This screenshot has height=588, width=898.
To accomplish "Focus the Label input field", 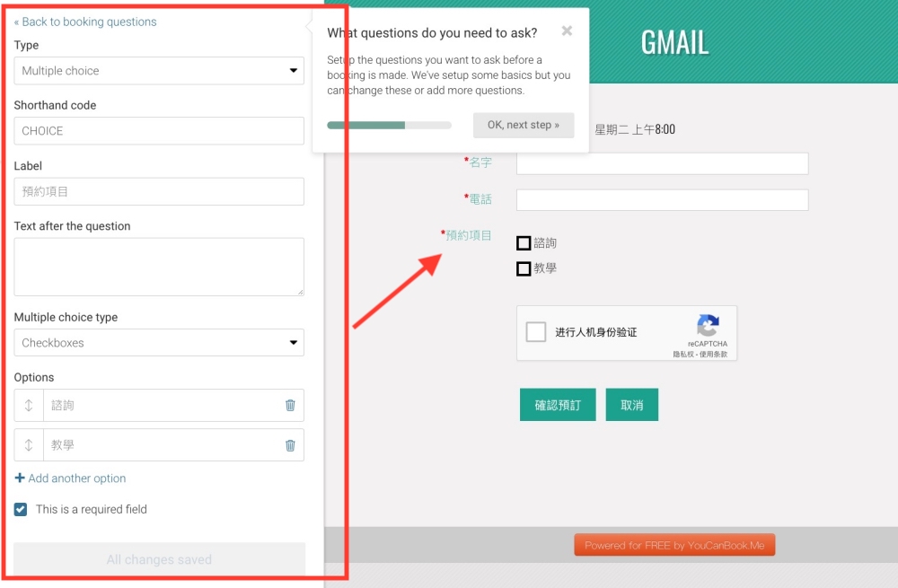I will click(x=159, y=191).
